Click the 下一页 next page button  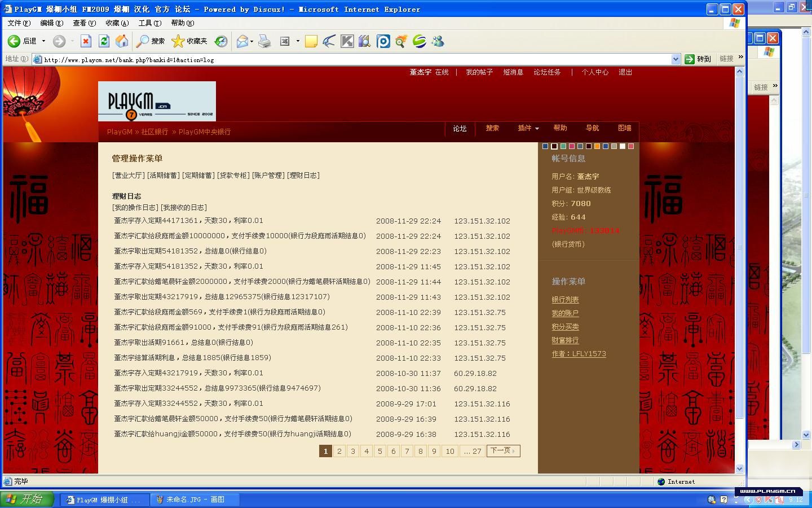(503, 451)
